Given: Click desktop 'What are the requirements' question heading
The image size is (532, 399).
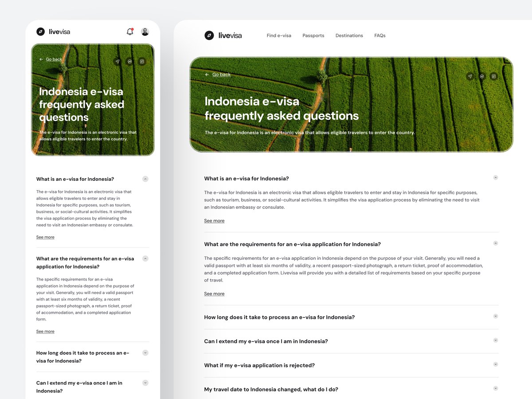Looking at the screenshot, I should (293, 244).
